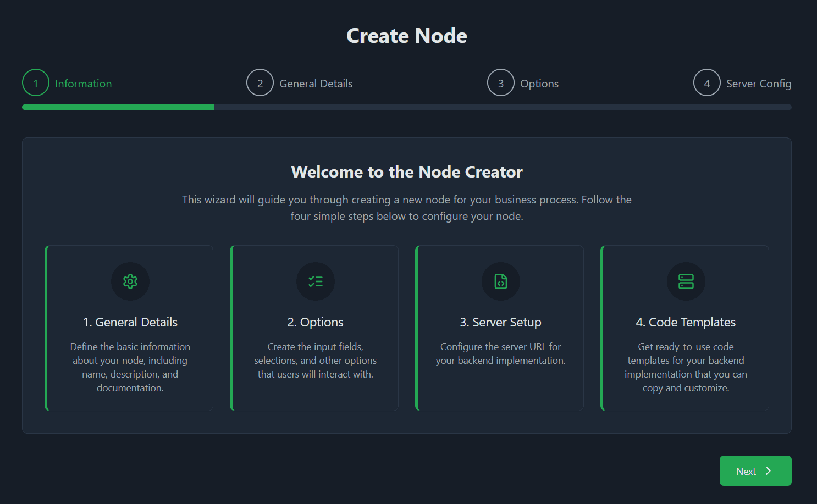Screen dimensions: 817x504
Task: Click the "2. Options" card title
Action: (316, 322)
